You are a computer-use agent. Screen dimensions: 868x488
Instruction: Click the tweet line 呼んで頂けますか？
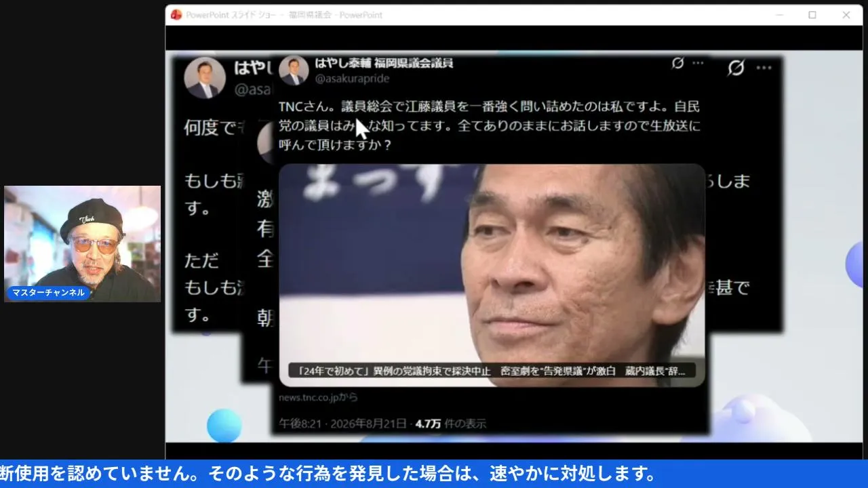click(x=336, y=144)
